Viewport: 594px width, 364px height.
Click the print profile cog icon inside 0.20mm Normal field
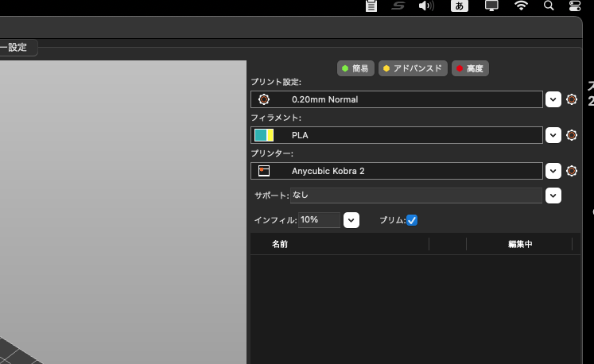[x=264, y=99]
